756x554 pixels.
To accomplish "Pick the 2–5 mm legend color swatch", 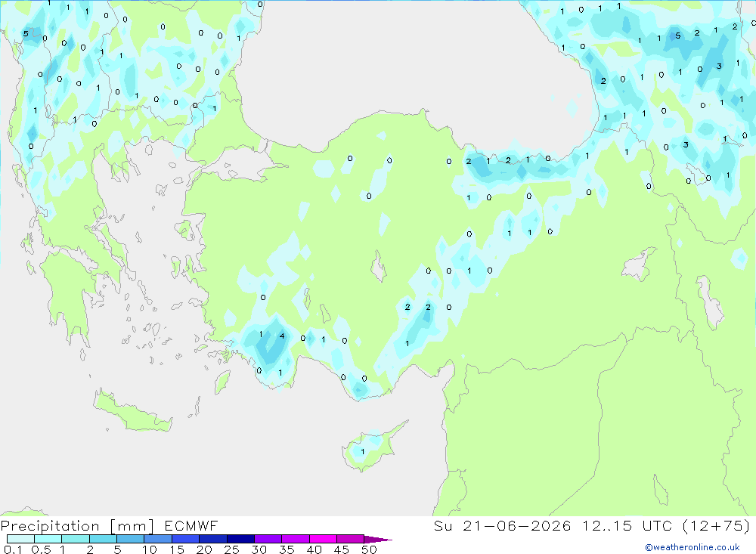I will pyautogui.click(x=103, y=539).
